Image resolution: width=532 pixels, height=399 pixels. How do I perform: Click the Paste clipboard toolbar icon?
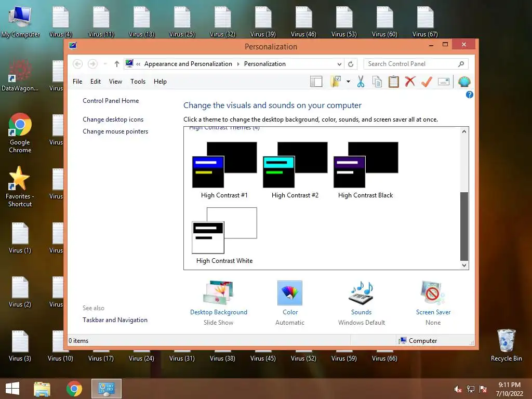[x=394, y=82]
